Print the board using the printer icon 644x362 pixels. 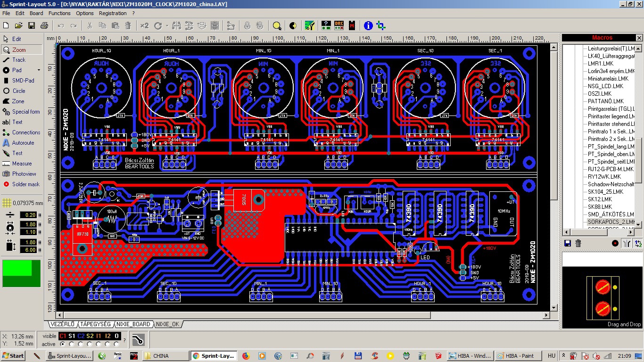point(44,25)
